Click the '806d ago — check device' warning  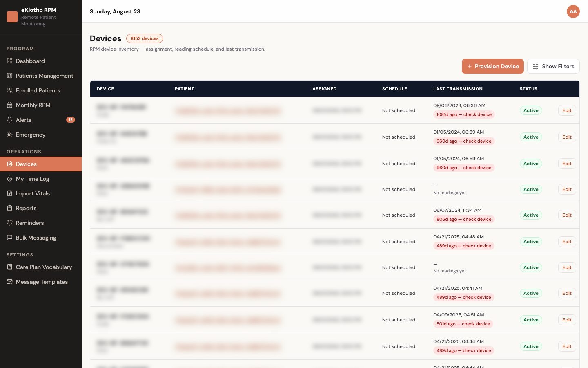(464, 219)
